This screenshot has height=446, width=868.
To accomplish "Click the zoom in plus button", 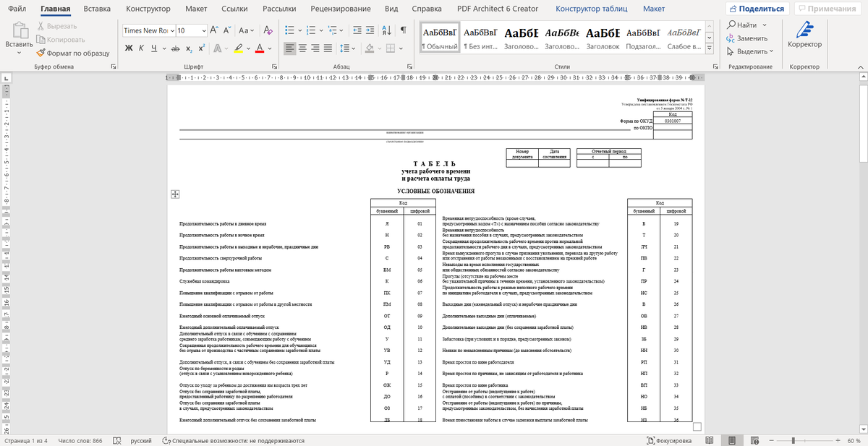I will tap(838, 440).
